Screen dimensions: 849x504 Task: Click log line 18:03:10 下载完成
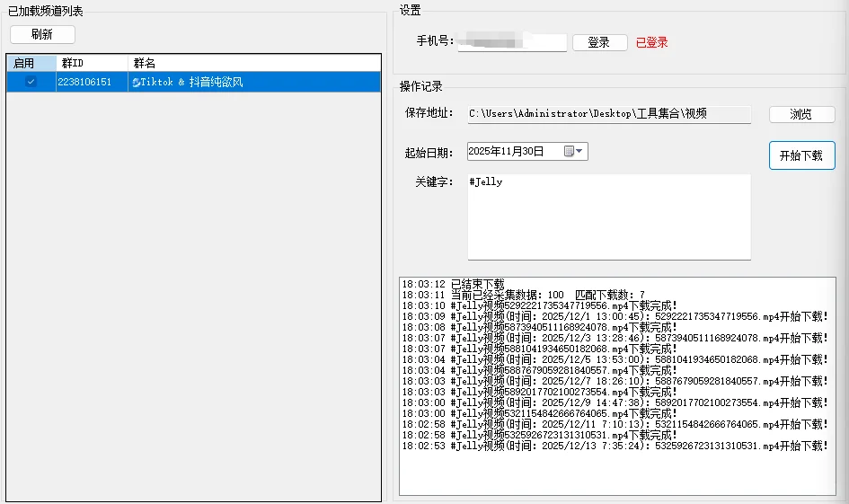coord(539,305)
